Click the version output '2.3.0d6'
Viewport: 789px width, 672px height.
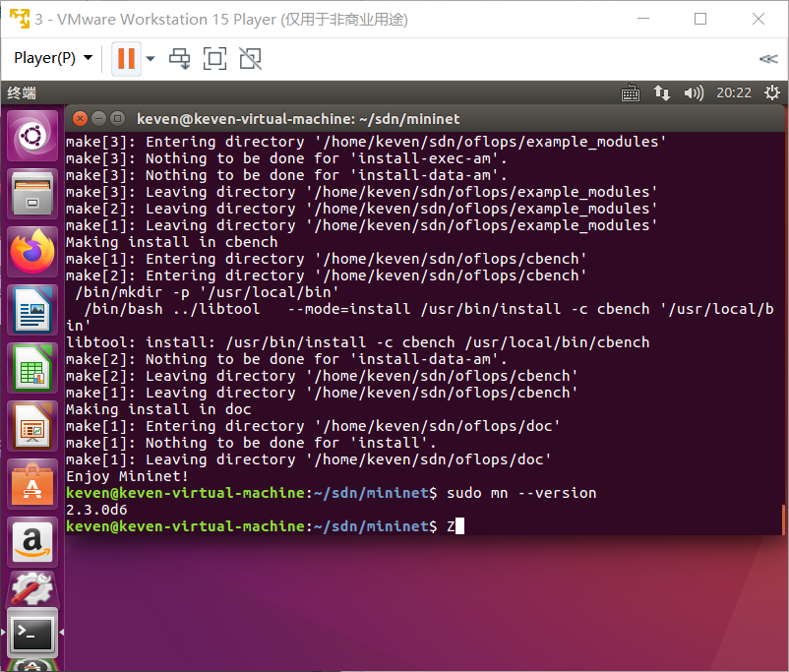point(96,510)
